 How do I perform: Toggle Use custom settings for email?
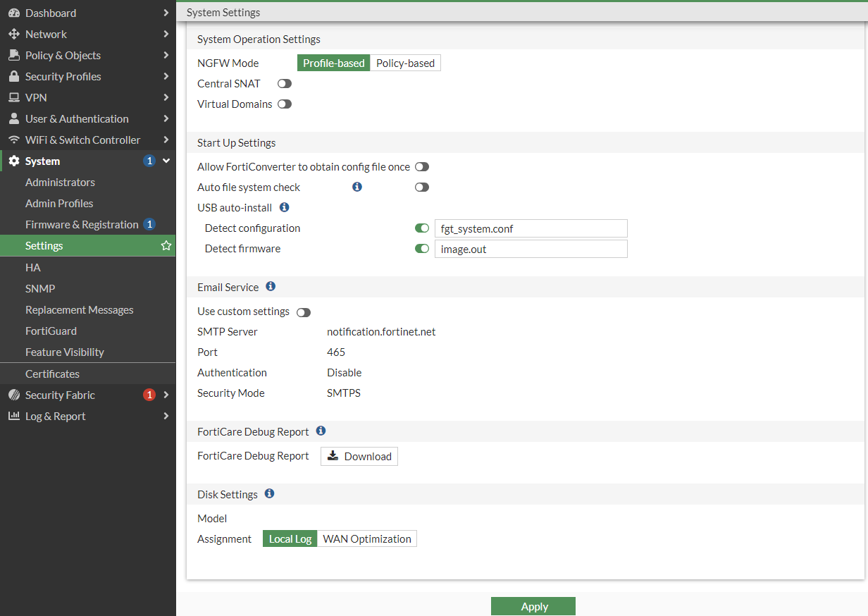point(304,312)
